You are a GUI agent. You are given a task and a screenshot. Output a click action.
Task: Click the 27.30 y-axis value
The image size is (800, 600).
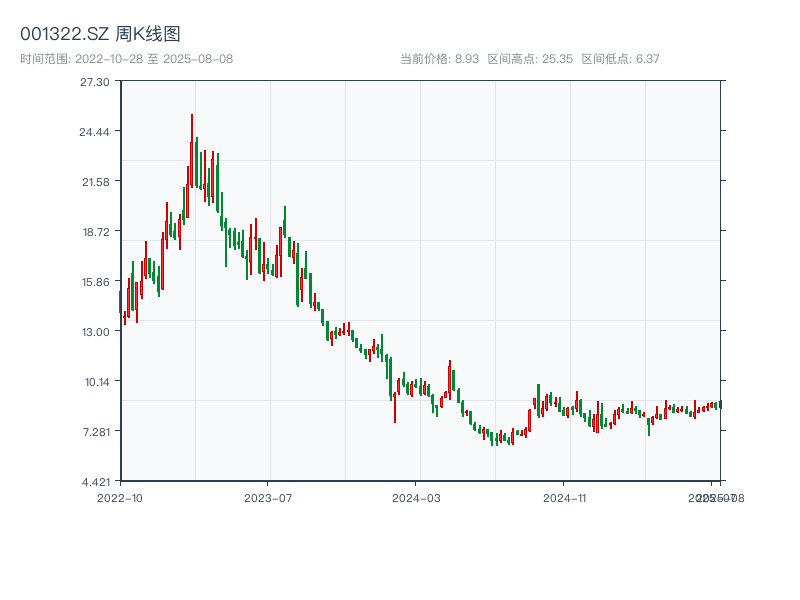coord(95,84)
